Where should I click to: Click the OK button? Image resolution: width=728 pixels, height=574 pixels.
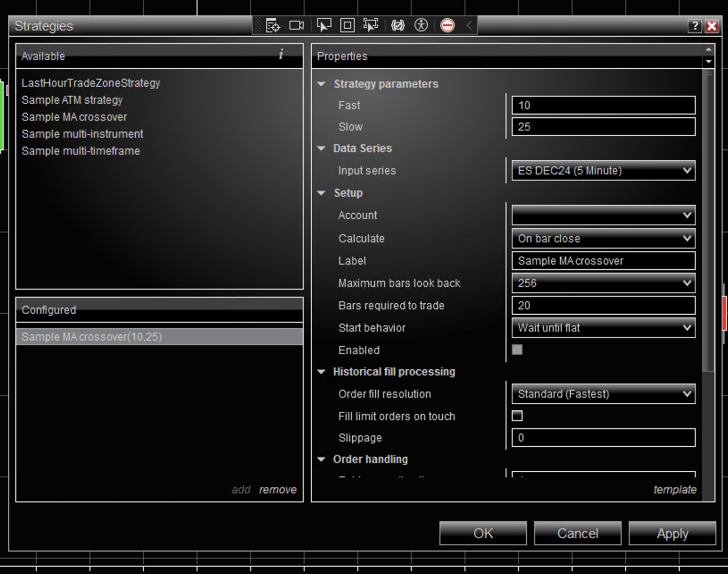tap(483, 533)
